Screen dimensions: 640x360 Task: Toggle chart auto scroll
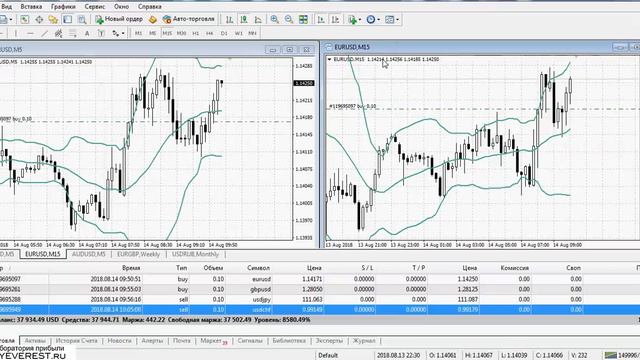pyautogui.click(x=321, y=19)
